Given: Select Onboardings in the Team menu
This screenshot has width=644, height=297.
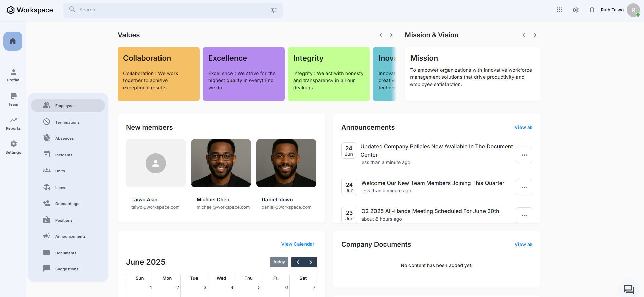Looking at the screenshot, I should pyautogui.click(x=67, y=204).
